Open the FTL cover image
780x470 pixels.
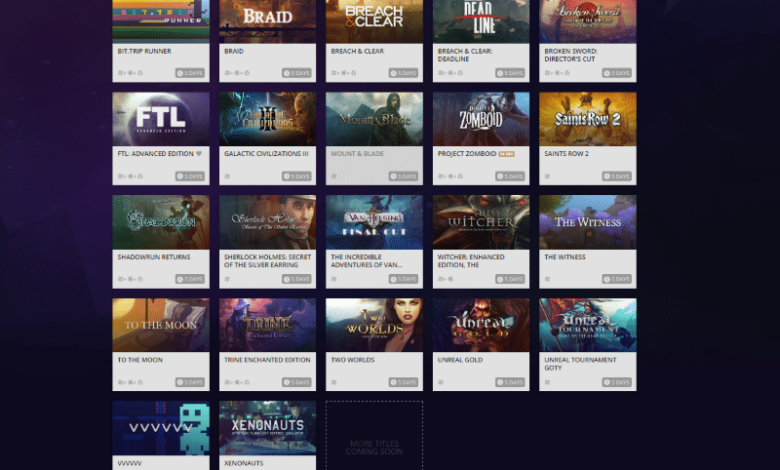pos(161,119)
